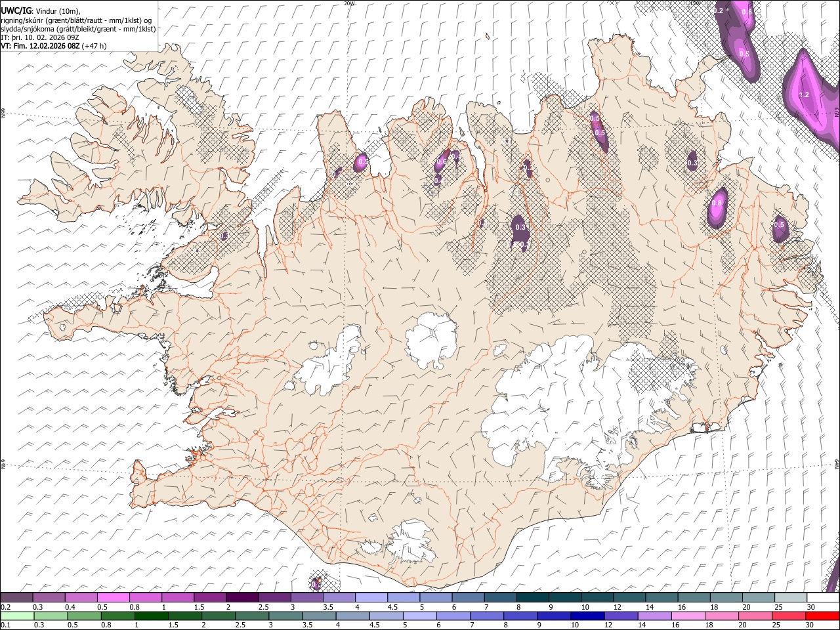Select the "VT: Fim. 12.02.2026 08Z (+47 h)" line
840x630 pixels.
pyautogui.click(x=54, y=46)
